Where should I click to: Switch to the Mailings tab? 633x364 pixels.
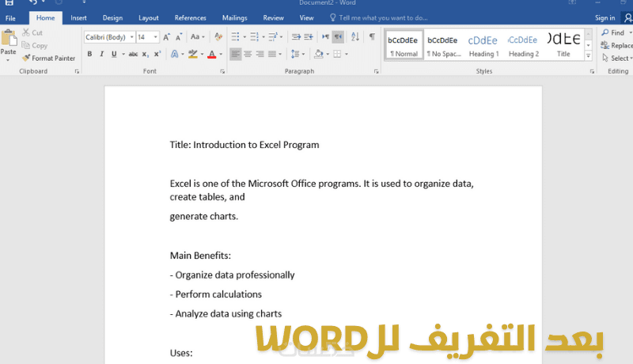tap(234, 17)
